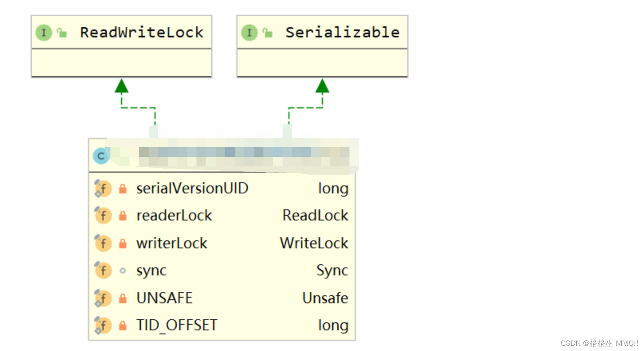Click the green unlock icon next to ReadWriteLock
Image resolution: width=644 pixels, height=351 pixels.
[x=62, y=33]
